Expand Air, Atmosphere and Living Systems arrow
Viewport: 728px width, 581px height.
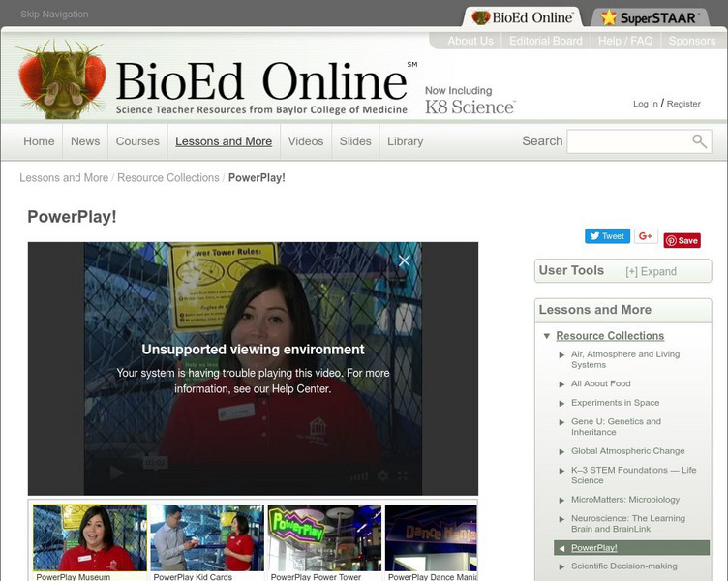point(561,354)
